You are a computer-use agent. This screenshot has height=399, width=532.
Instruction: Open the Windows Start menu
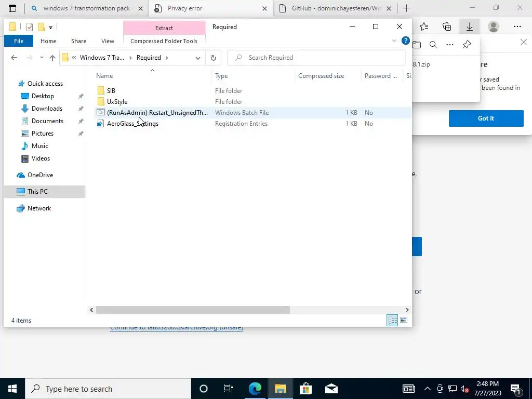tap(12, 389)
